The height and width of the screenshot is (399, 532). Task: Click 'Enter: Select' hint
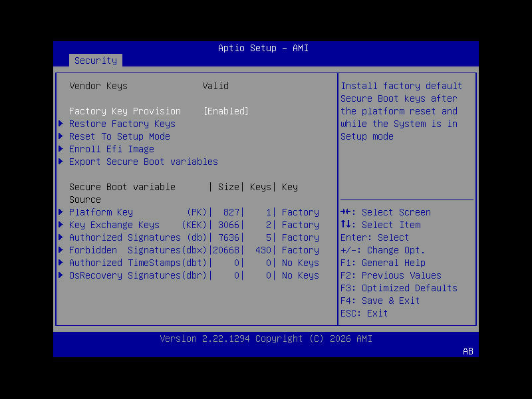(375, 237)
